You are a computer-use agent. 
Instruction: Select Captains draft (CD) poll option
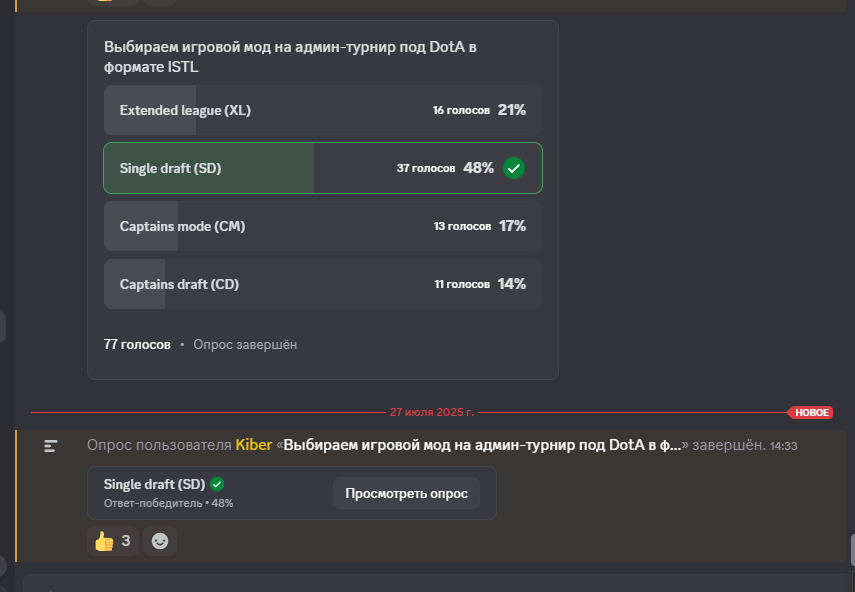[x=323, y=284]
